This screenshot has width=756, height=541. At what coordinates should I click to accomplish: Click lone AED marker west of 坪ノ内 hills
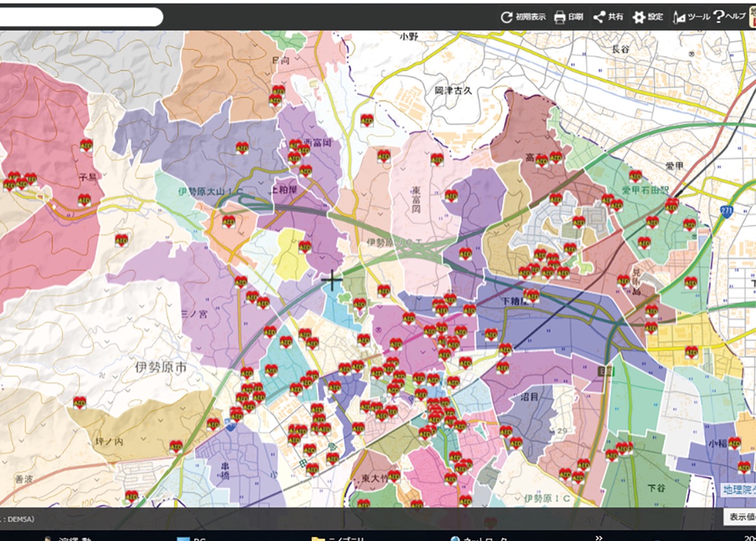pyautogui.click(x=79, y=402)
